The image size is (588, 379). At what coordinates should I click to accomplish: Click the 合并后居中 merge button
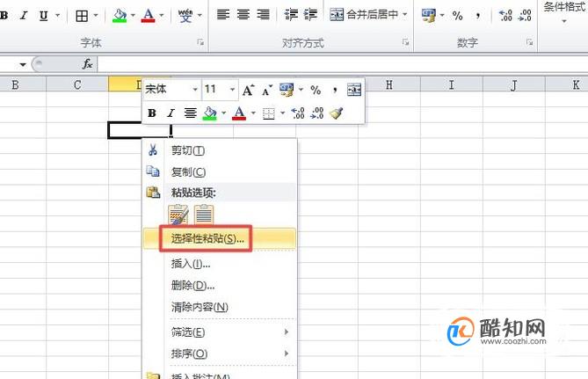[x=363, y=15]
